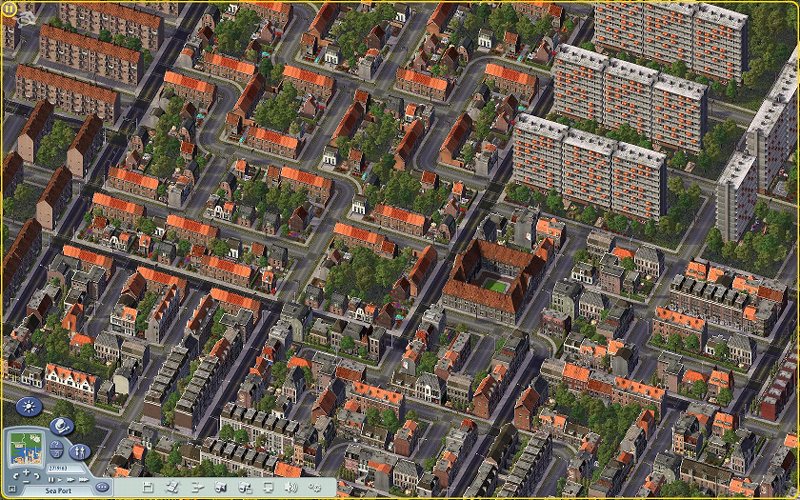Open display settings monitor icon
Image resolution: width=800 pixels, height=500 pixels.
point(268,488)
